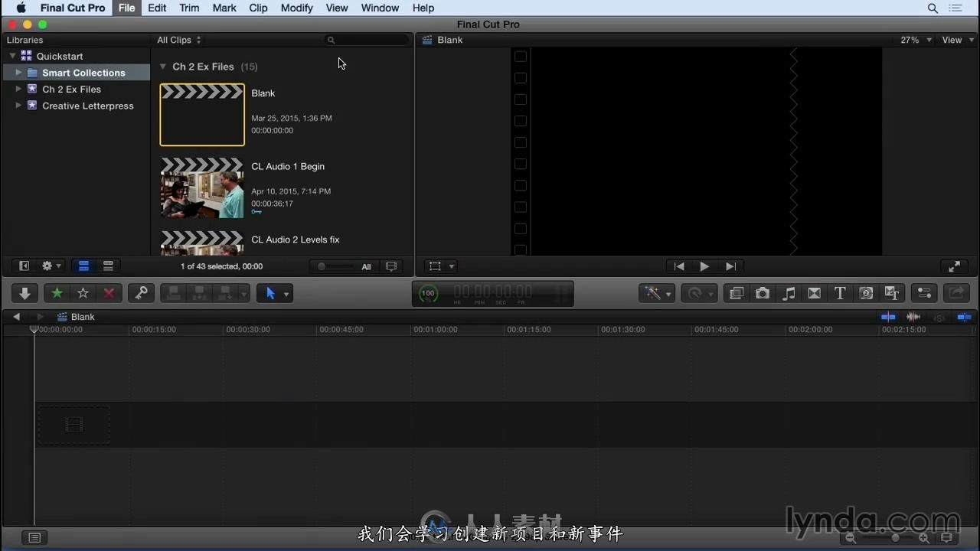
Task: Open the Clip menu
Action: [258, 8]
